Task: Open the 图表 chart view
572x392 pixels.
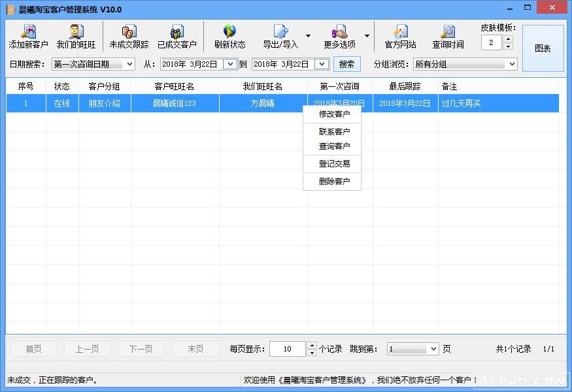Action: coord(543,48)
